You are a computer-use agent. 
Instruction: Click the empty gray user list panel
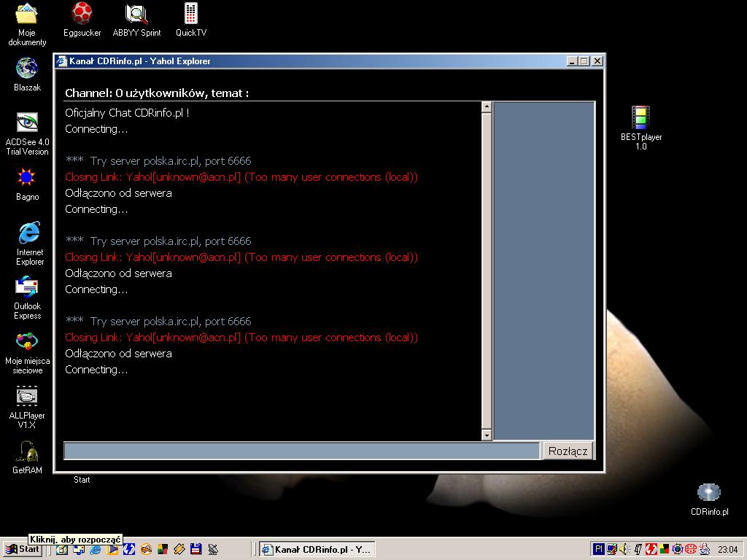tap(544, 271)
